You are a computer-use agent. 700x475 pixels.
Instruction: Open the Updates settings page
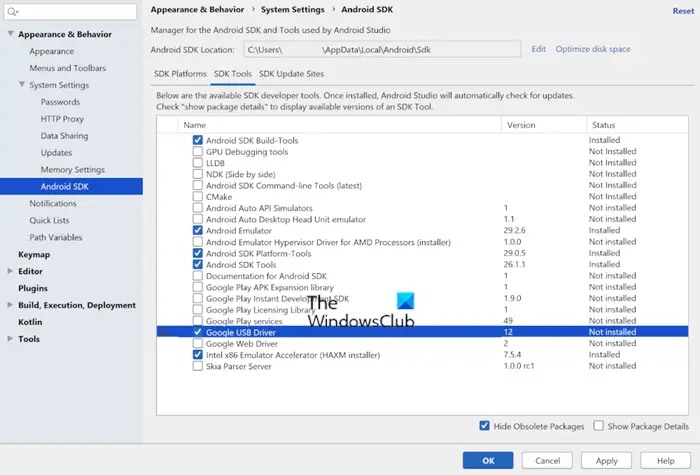click(x=56, y=153)
